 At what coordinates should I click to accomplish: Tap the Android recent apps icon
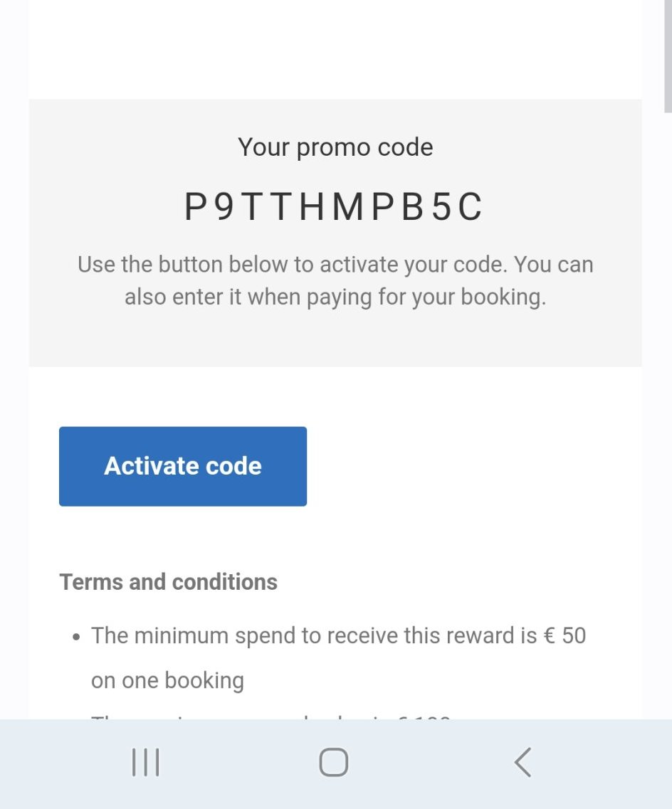(x=145, y=763)
